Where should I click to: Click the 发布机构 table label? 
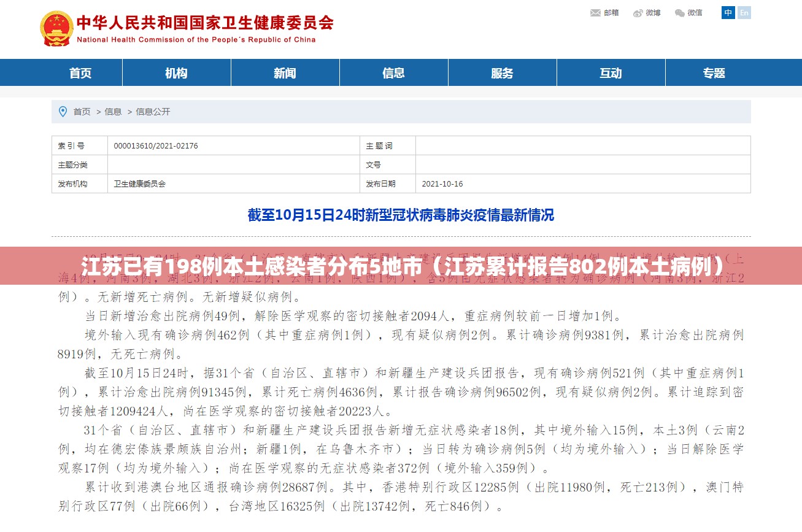click(x=73, y=184)
